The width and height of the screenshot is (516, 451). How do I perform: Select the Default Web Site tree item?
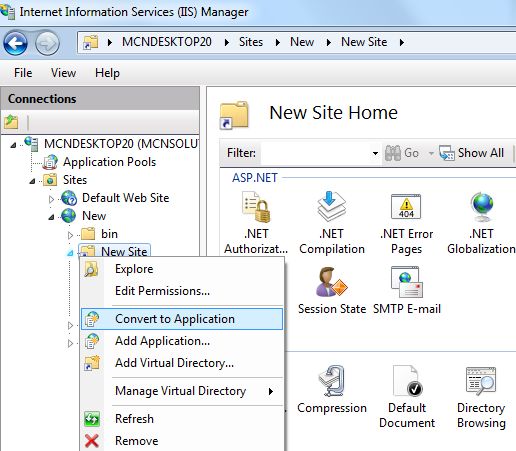pos(125,198)
